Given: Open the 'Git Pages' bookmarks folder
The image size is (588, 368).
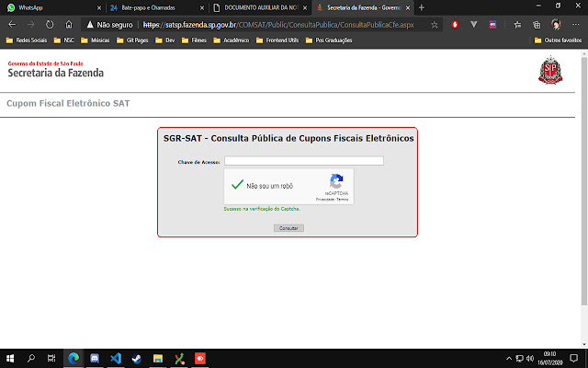Looking at the screenshot, I should pos(132,40).
